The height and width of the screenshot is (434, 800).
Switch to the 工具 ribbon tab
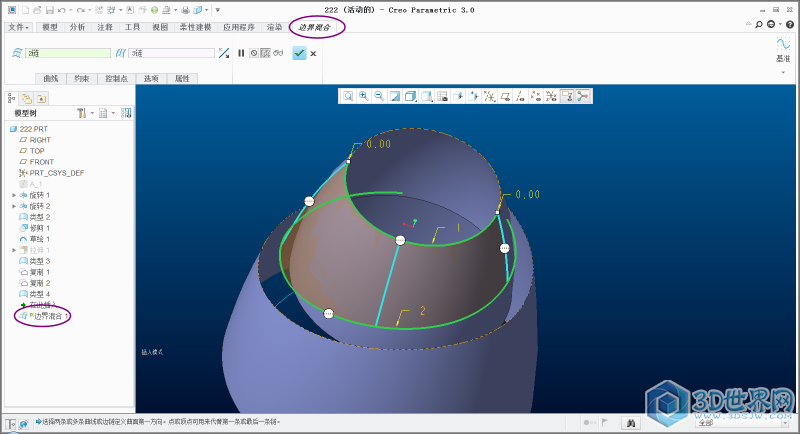click(132, 27)
